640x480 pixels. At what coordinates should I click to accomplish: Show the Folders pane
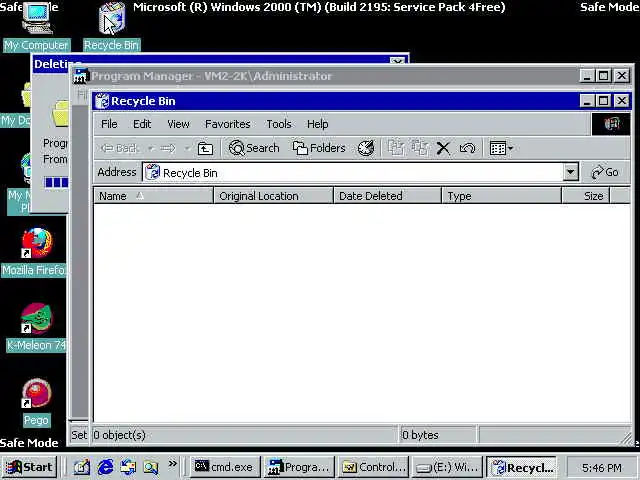[x=319, y=148]
